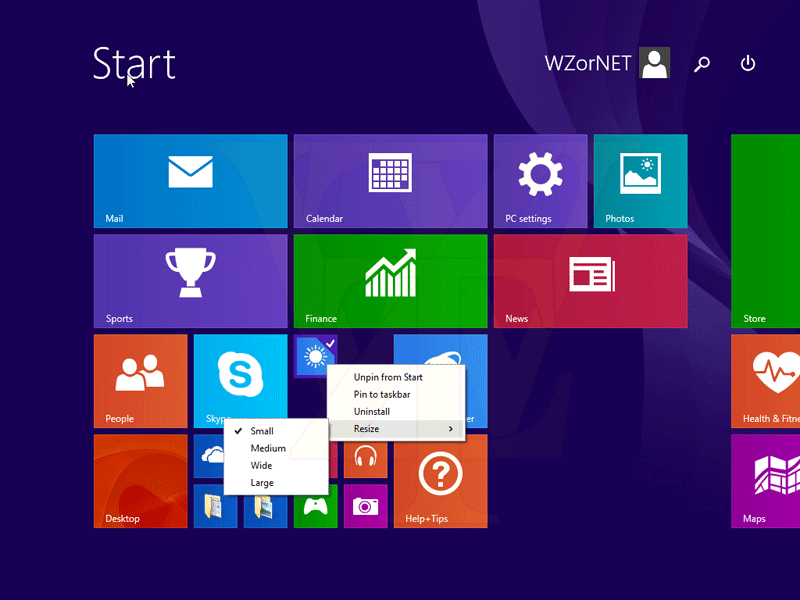The height and width of the screenshot is (600, 800).
Task: Open the Health & Fitness heart tile
Action: click(x=765, y=381)
